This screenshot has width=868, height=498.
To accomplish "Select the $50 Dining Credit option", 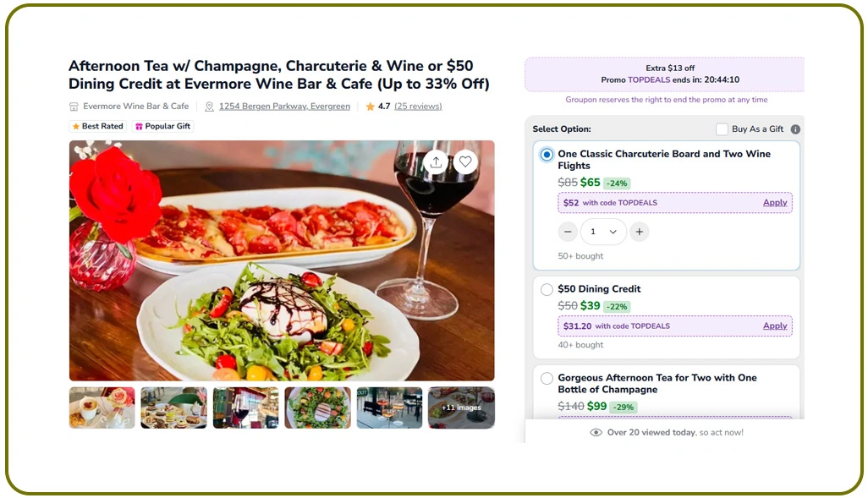I will [x=547, y=289].
